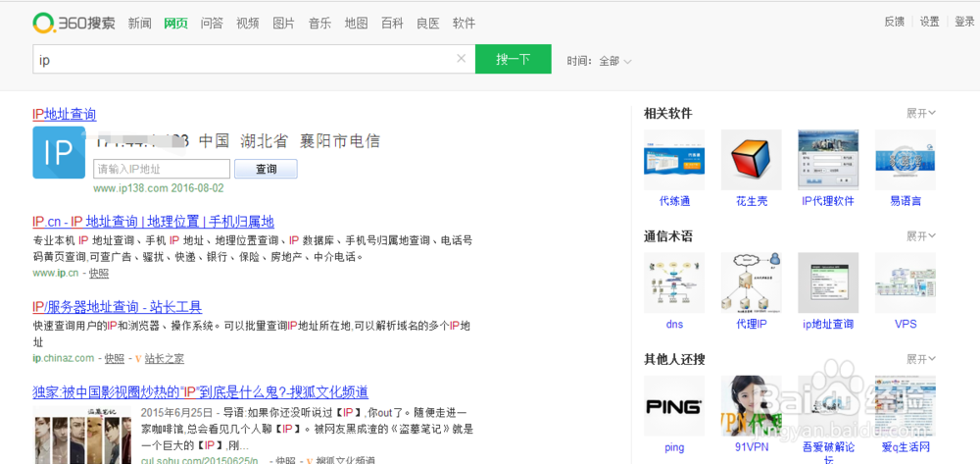Screen dimensions: 980x464
Task: Switch to the 问答 tab
Action: pos(212,24)
